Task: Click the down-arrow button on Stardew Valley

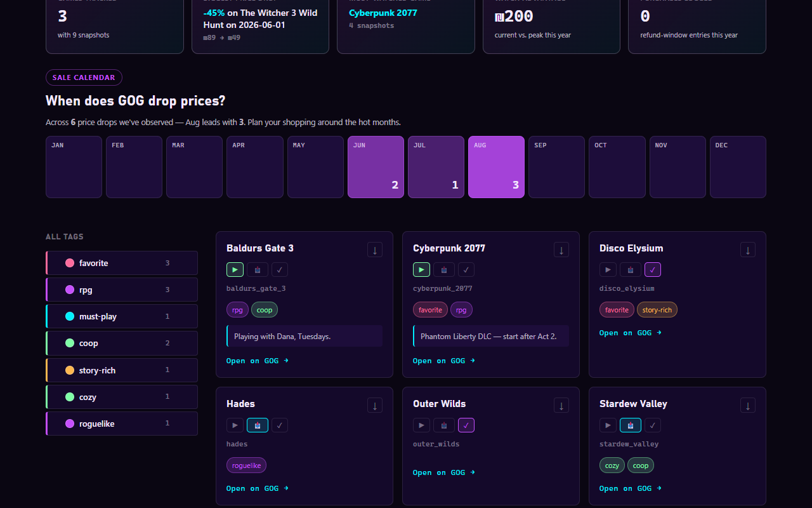Action: pyautogui.click(x=748, y=405)
